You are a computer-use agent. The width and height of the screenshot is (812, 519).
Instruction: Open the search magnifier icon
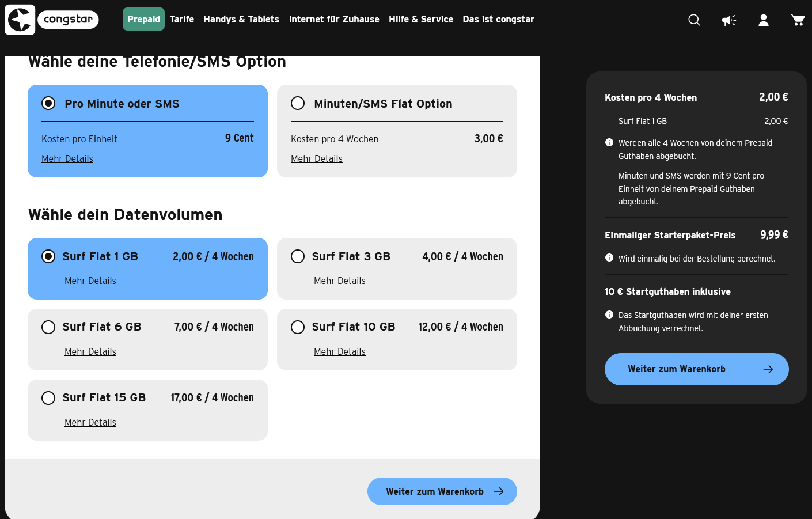tap(694, 20)
